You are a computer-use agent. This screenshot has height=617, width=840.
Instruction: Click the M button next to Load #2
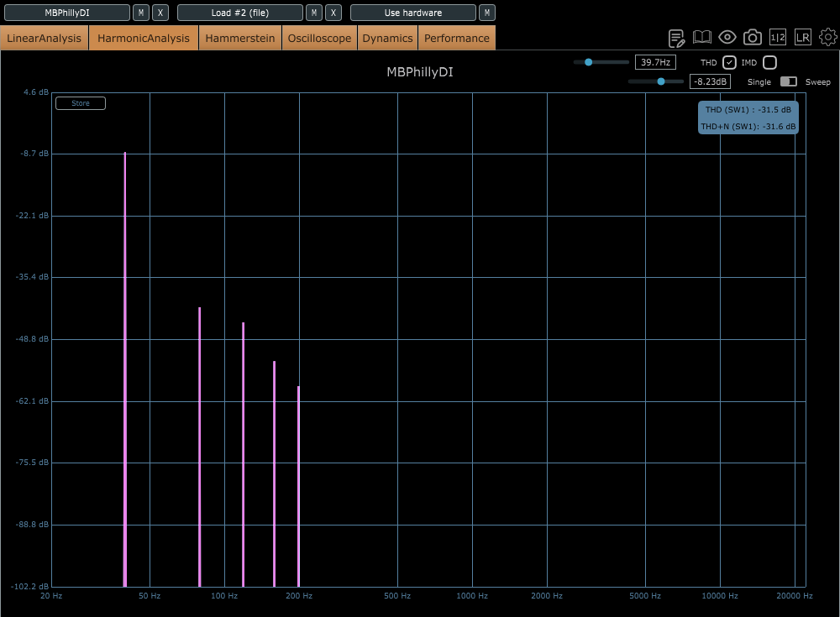click(314, 13)
